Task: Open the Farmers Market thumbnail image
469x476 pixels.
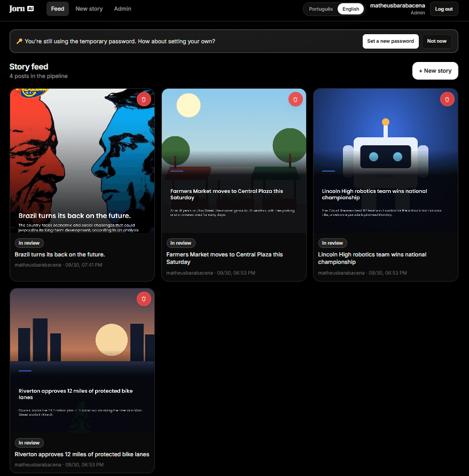Action: click(x=234, y=161)
